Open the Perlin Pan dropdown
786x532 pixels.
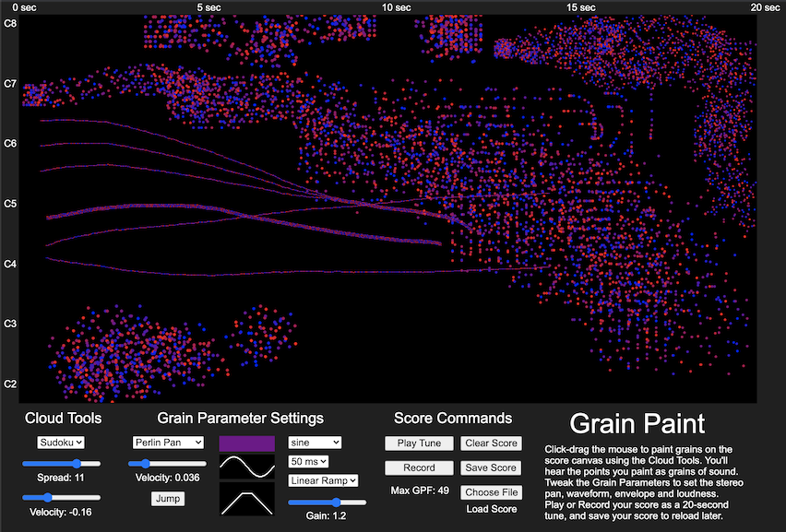point(168,442)
